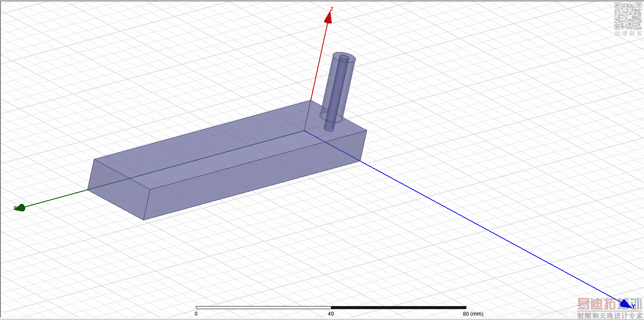Select the long front side face of the box
The height and width of the screenshot is (320, 644).
click(x=256, y=176)
